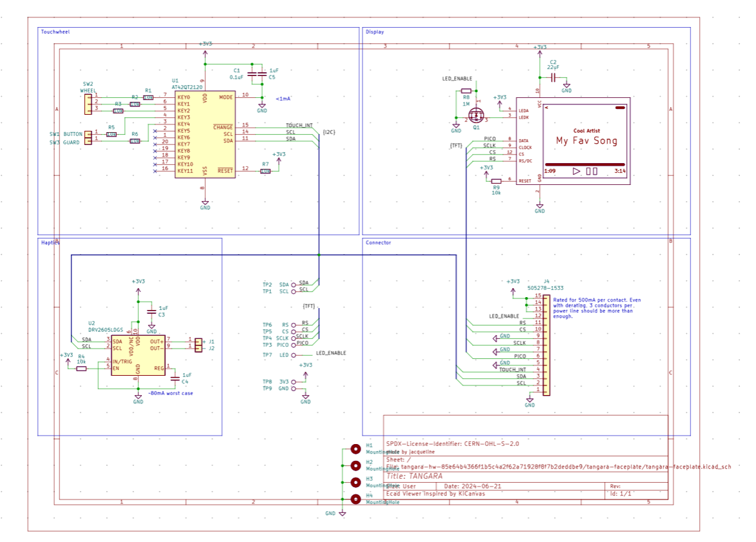The width and height of the screenshot is (756, 542).
Task: Select the SW3 GUARD pad symbol
Action: [88, 141]
